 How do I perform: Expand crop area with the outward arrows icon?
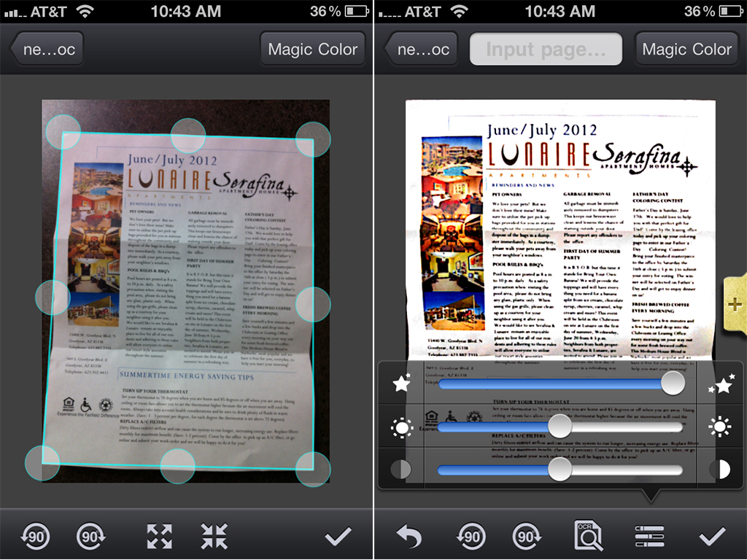(x=159, y=537)
